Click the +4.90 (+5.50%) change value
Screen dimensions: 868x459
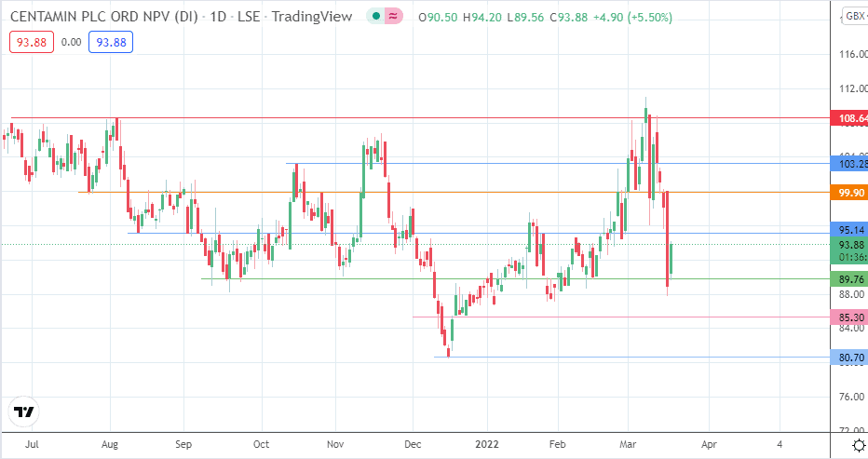(x=632, y=17)
